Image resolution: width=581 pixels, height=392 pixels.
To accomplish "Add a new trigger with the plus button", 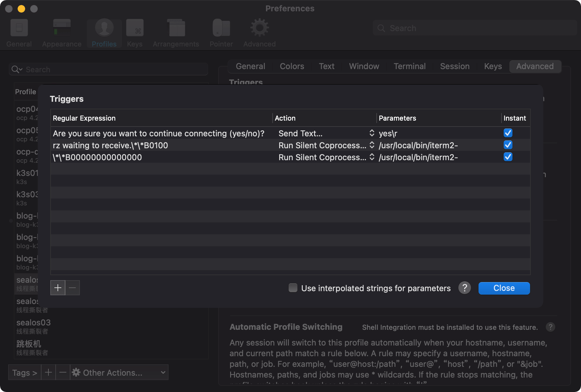I will pyautogui.click(x=58, y=287).
